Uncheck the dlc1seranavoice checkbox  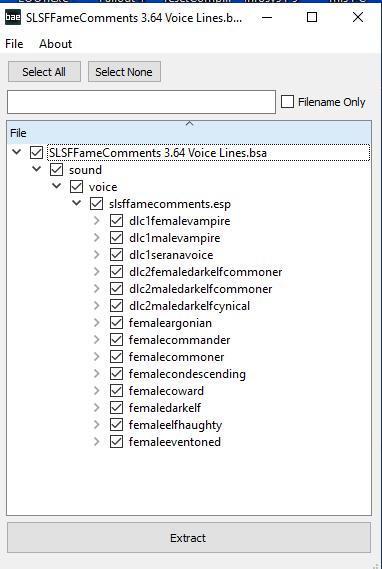116,255
